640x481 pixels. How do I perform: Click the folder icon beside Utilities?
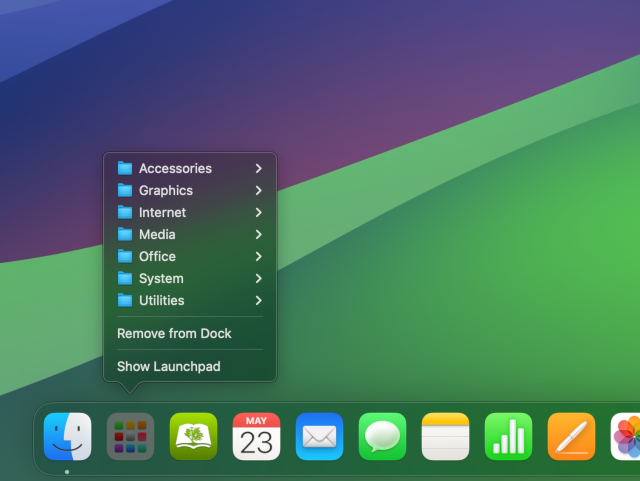tap(125, 301)
